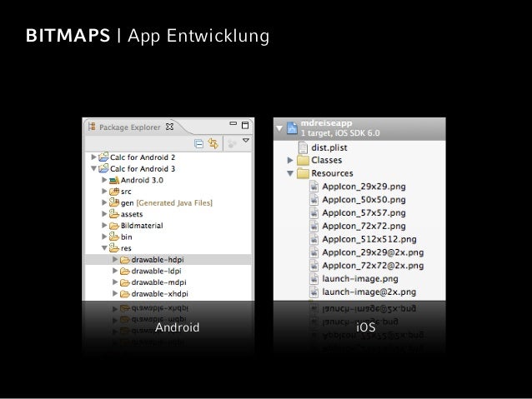Select the Android 3.0 row label
This screenshot has height=399, width=532.
(142, 180)
